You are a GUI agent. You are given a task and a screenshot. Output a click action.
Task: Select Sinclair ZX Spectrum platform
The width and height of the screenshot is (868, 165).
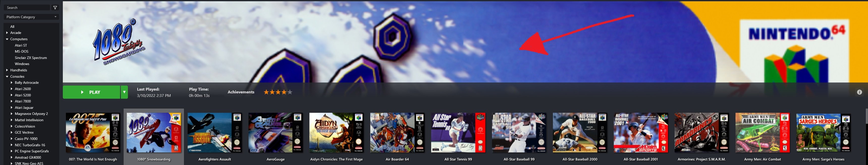[x=31, y=58]
